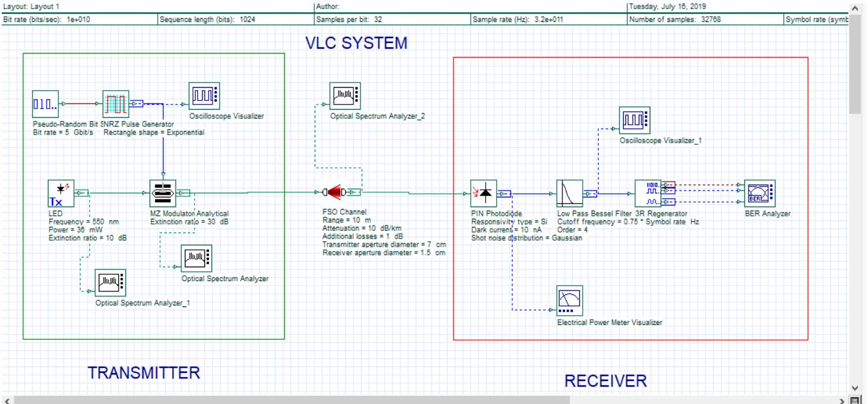Select the MZ Modulator Analytical icon
The width and height of the screenshot is (868, 404).
click(x=163, y=193)
